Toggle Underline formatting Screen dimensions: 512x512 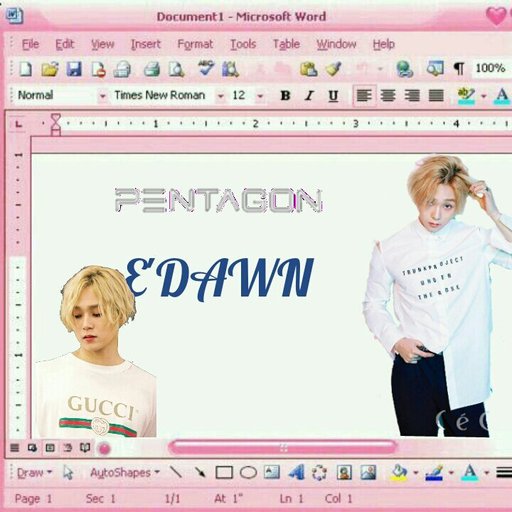pyautogui.click(x=333, y=96)
